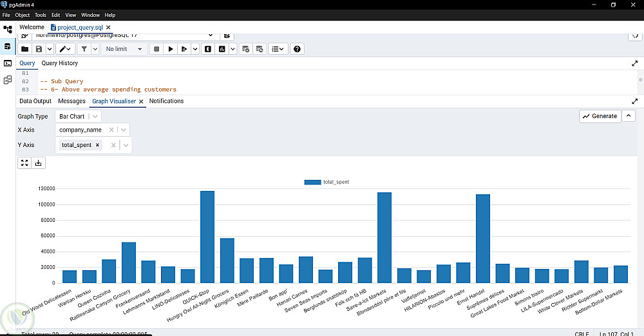Open the File menu
644x336 pixels.
coord(6,15)
